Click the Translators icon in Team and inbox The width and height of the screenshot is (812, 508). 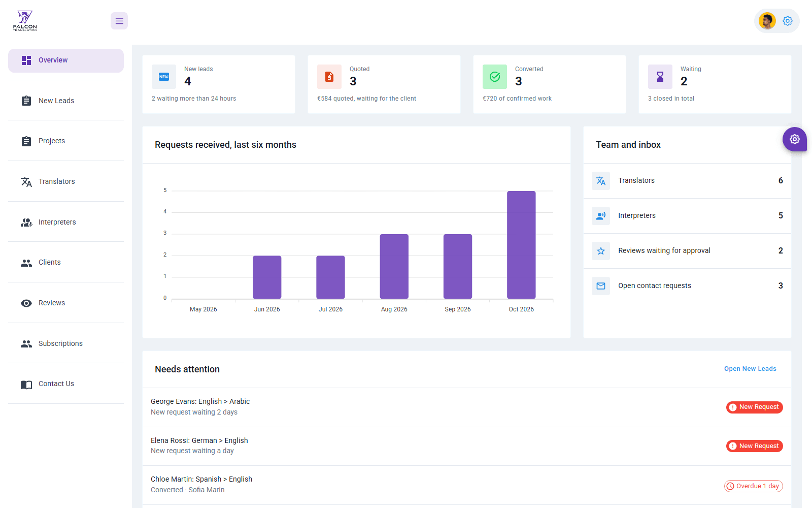tap(601, 181)
